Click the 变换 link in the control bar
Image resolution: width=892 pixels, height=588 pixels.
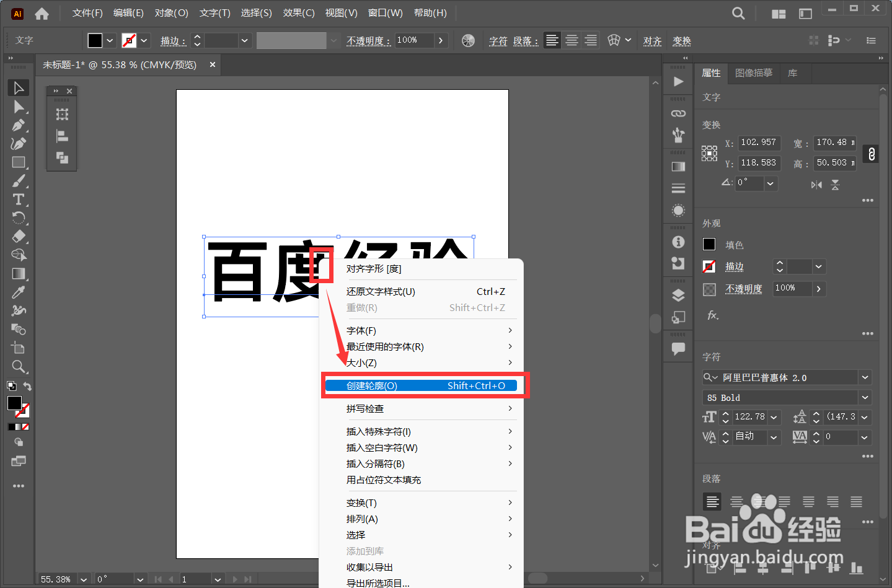(x=682, y=41)
